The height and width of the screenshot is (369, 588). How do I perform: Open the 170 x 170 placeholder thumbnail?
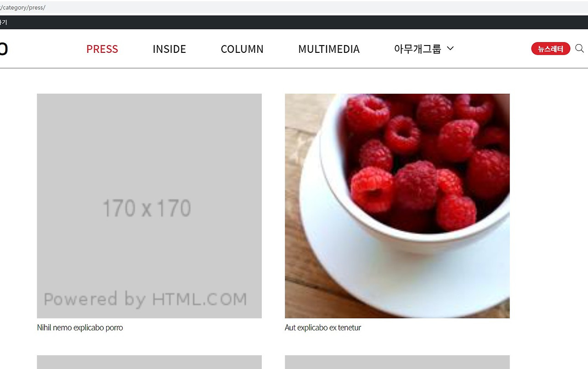coord(149,206)
